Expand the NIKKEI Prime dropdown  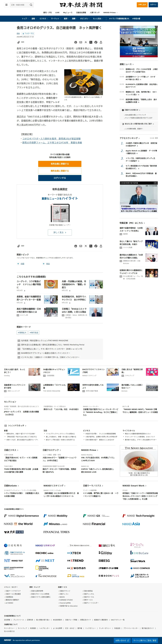click(x=110, y=12)
